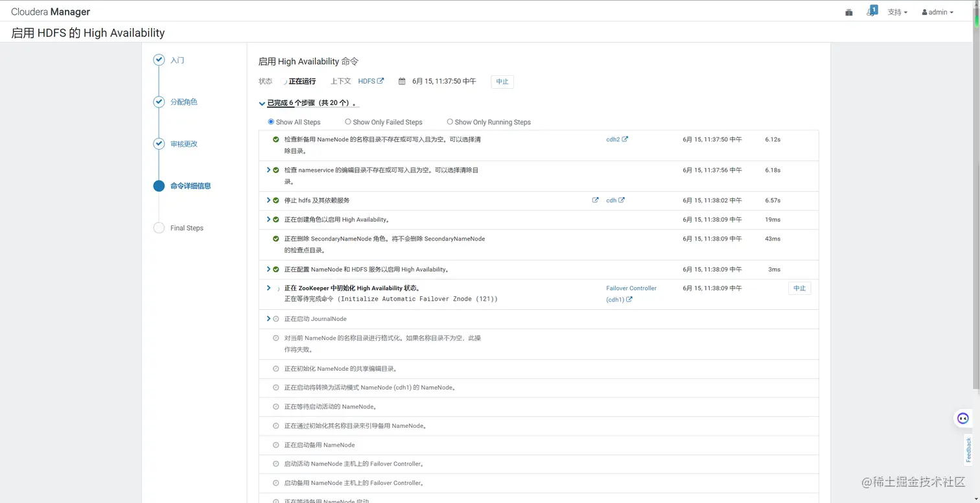This screenshot has width=980, height=503.
Task: Click pending icon of 初始化 NameNode 共享编辑目录 step
Action: [276, 369]
